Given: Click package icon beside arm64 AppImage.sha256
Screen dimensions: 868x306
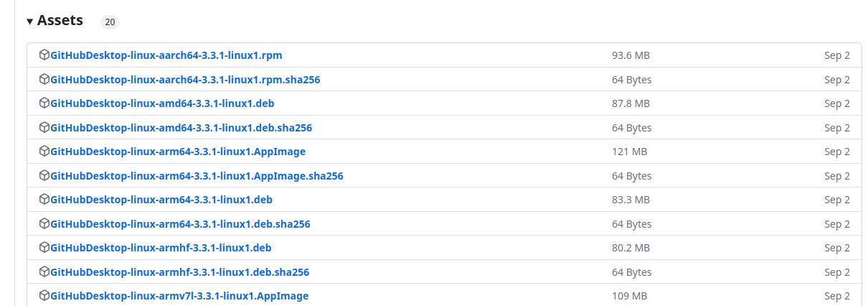Looking at the screenshot, I should coord(44,175).
